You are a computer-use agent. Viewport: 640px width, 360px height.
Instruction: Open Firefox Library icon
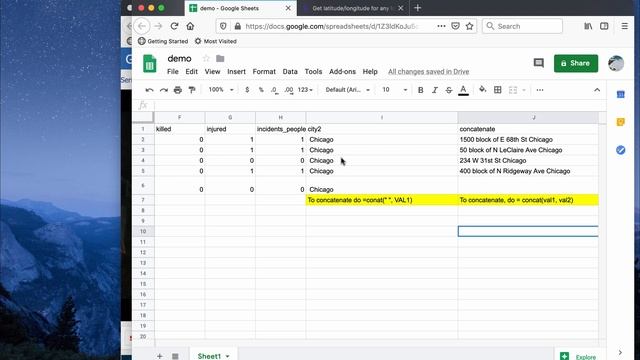tap(588, 26)
